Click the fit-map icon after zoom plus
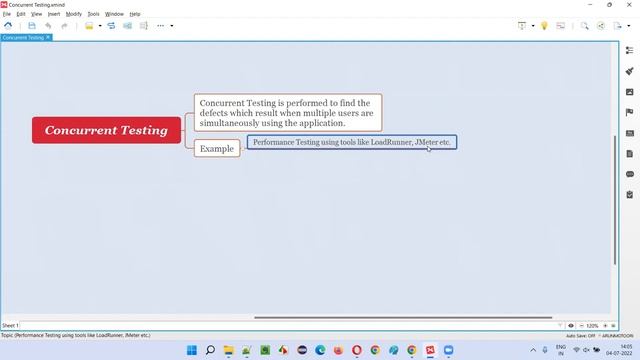The height and width of the screenshot is (360, 640). pos(613,326)
